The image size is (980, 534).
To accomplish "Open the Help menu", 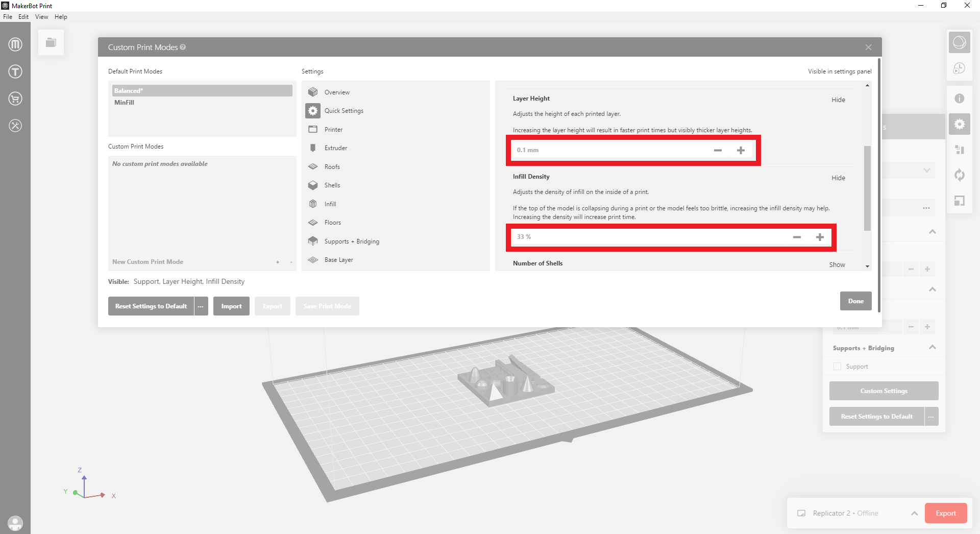I will coord(61,17).
